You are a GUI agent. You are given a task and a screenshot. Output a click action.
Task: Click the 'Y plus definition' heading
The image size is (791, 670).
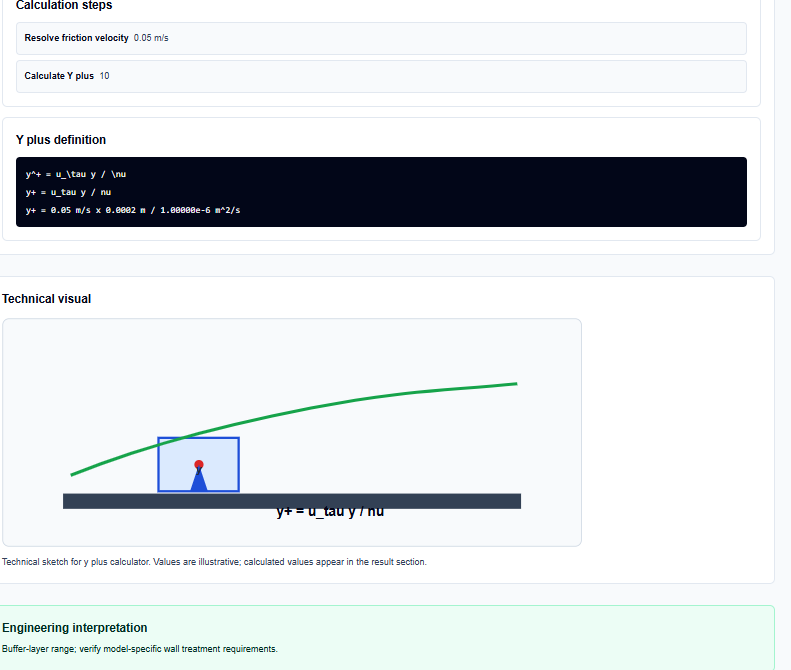pyautogui.click(x=61, y=140)
